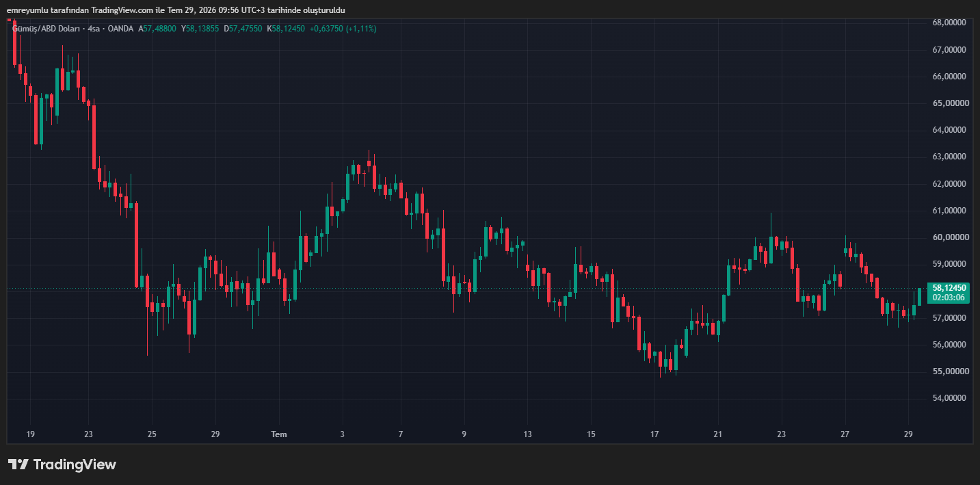Select the 17 date marker on time axis
Screen dimensions: 980x485
(654, 434)
